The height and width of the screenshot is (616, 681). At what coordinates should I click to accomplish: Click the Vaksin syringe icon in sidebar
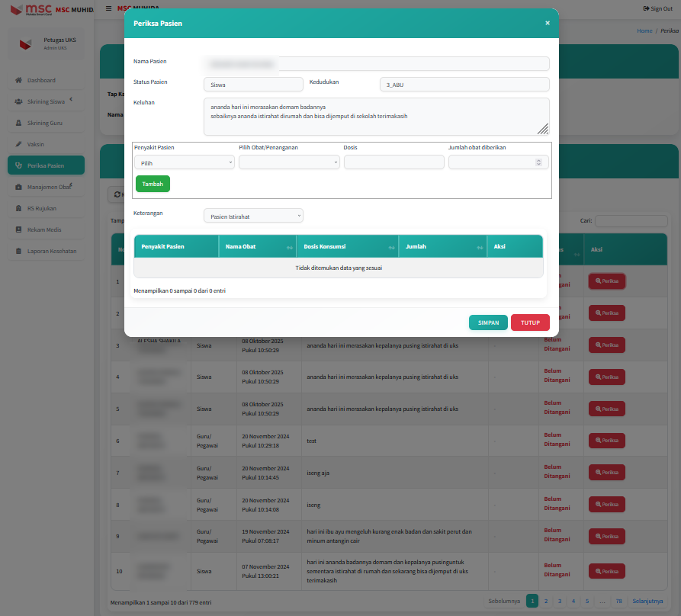point(18,144)
